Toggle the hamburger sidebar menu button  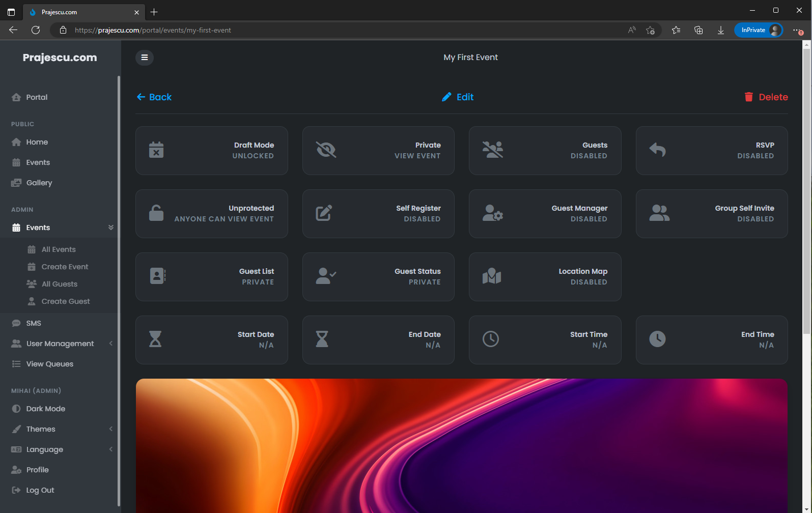tap(145, 58)
